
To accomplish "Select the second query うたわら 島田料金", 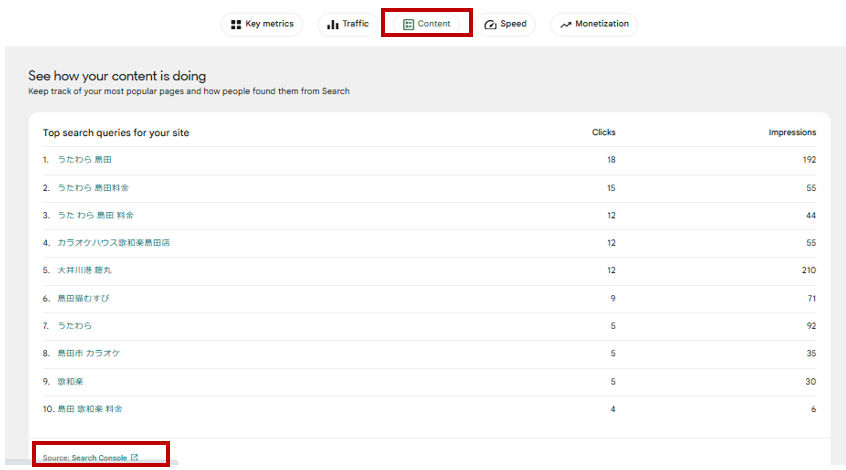I will [x=93, y=188].
